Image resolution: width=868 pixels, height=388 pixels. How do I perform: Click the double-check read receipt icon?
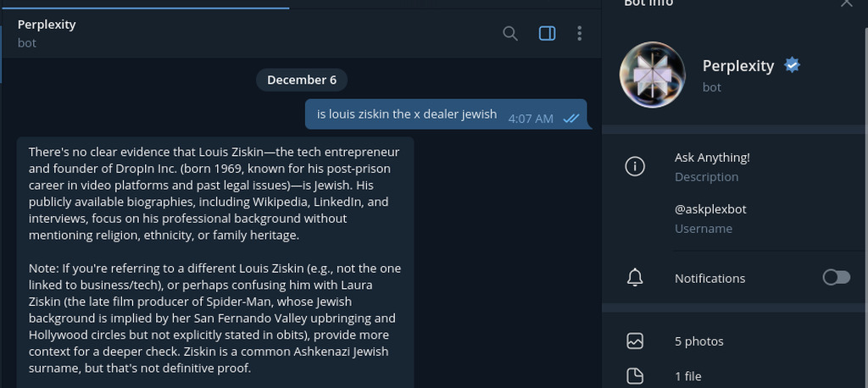pos(571,119)
